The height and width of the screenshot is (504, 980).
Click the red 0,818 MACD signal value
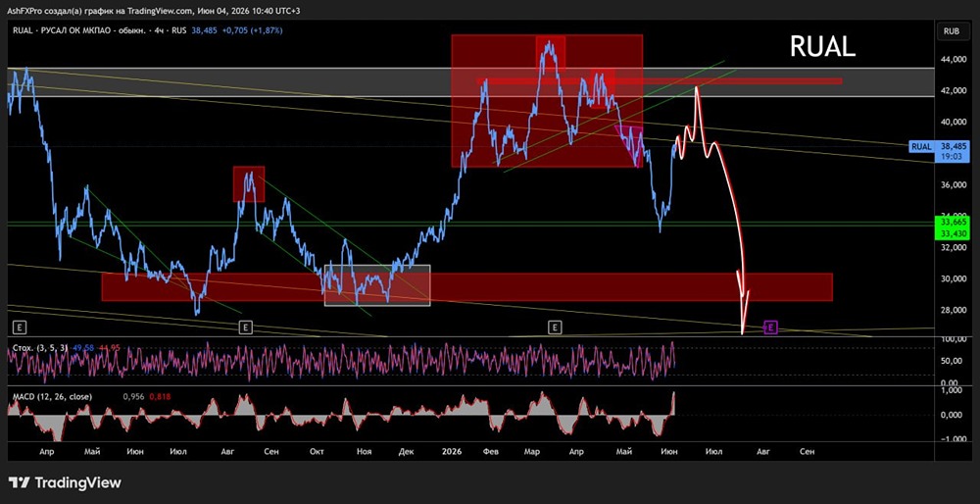pos(160,396)
